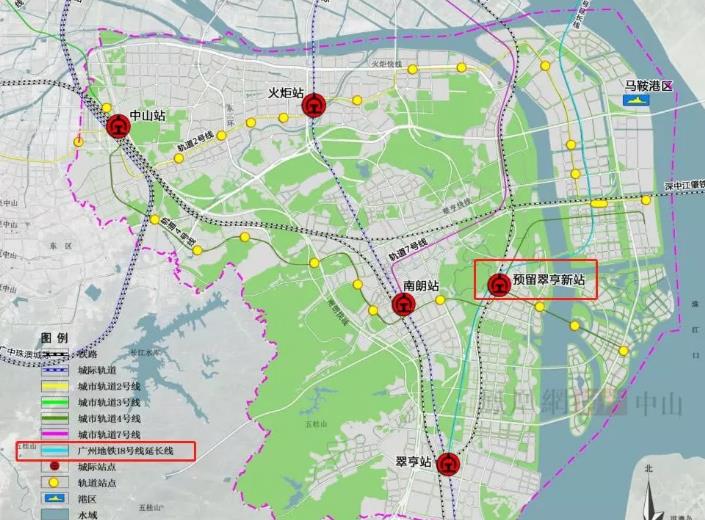This screenshot has width=705, height=520.
Task: Click the 预留翠亨新站 station icon
Action: coord(497,284)
